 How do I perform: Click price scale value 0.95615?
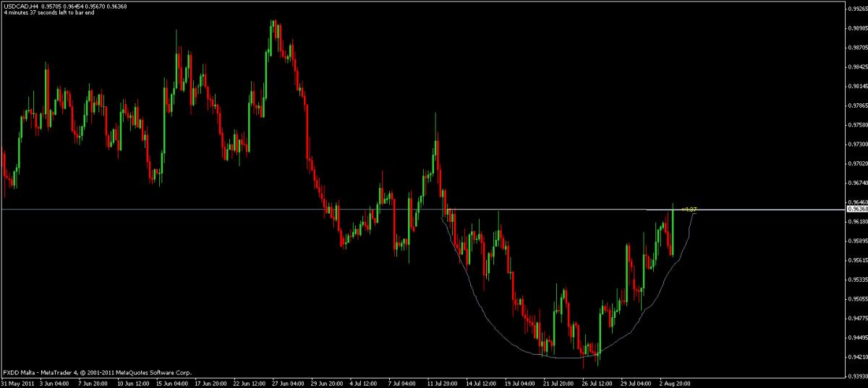point(857,260)
